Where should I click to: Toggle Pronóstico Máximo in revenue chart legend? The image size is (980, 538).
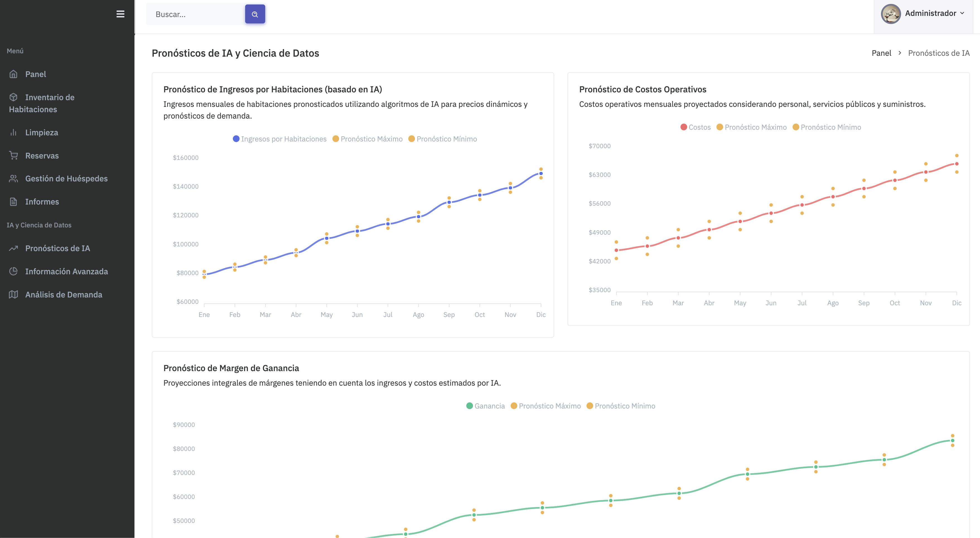(368, 139)
